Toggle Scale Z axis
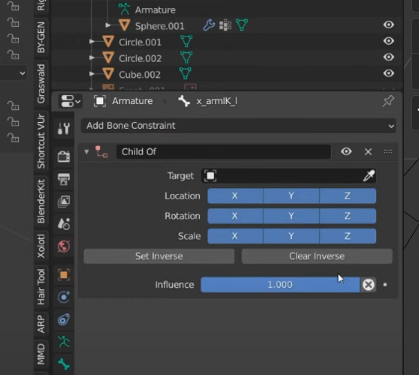Image resolution: width=419 pixels, height=375 pixels. 348,236
